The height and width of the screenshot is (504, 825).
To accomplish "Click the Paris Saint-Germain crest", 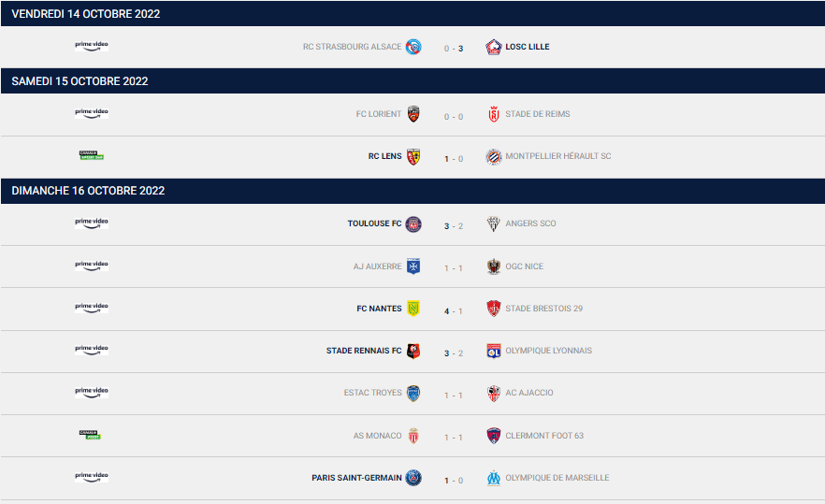I will [412, 478].
